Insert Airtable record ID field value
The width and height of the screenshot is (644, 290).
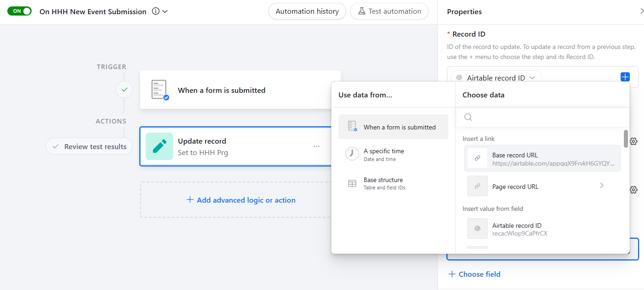(x=542, y=229)
